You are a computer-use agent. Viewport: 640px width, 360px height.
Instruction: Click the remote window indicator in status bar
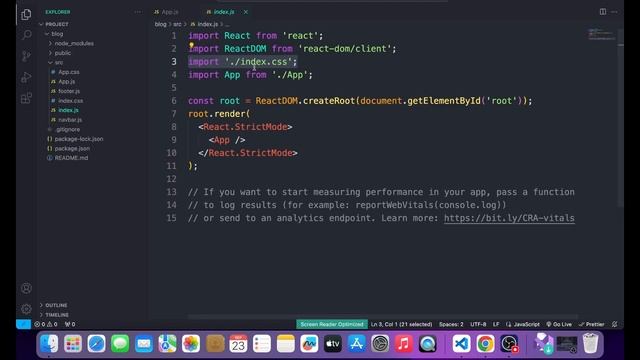23,324
